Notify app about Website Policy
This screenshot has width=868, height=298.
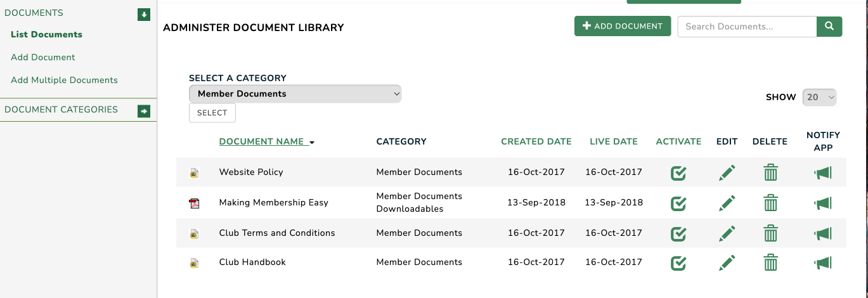point(823,172)
